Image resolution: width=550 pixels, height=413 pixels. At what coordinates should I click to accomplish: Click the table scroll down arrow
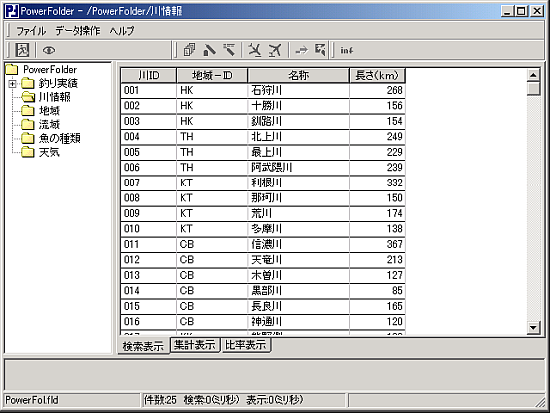point(533,328)
